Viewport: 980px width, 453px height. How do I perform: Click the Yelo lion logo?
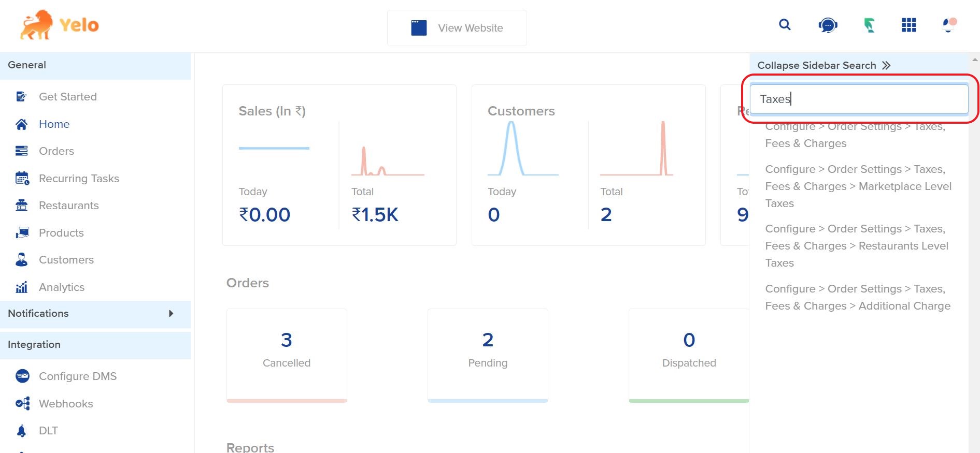tap(37, 25)
